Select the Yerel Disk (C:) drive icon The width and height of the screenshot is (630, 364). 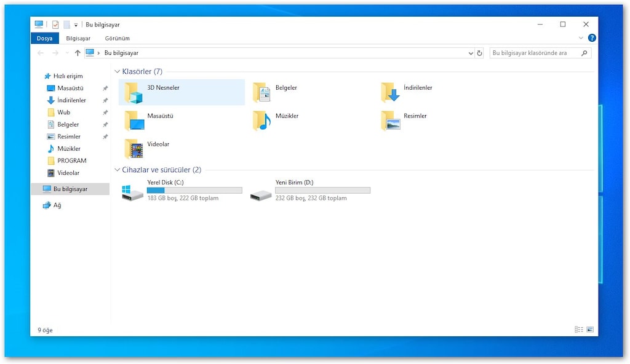pos(132,193)
